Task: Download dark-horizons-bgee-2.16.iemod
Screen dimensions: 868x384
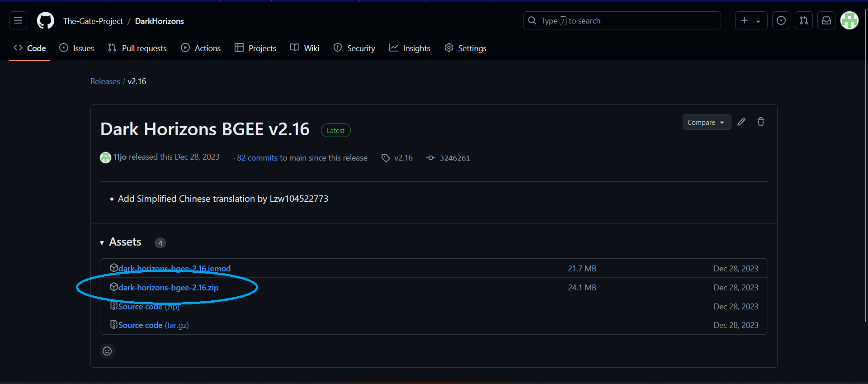Action: tap(175, 268)
